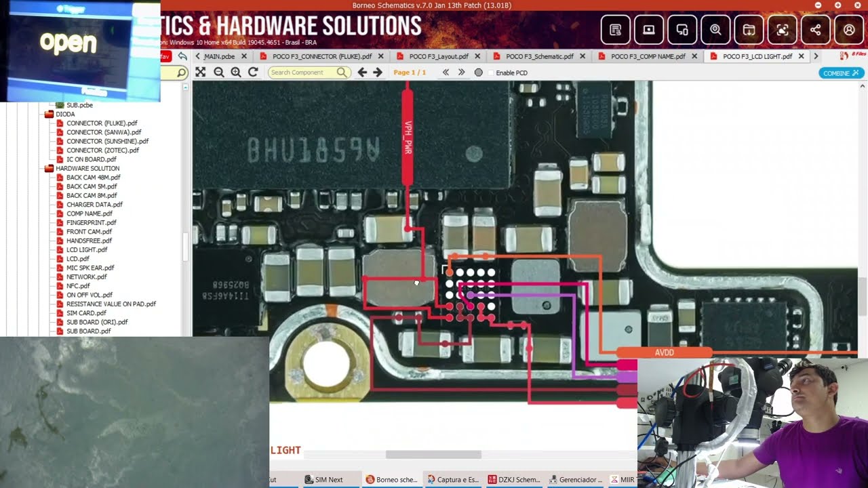This screenshot has width=868, height=488.
Task: Close the POCO F3_CONNECTOR (FLUKE).pdf tab
Action: [380, 56]
